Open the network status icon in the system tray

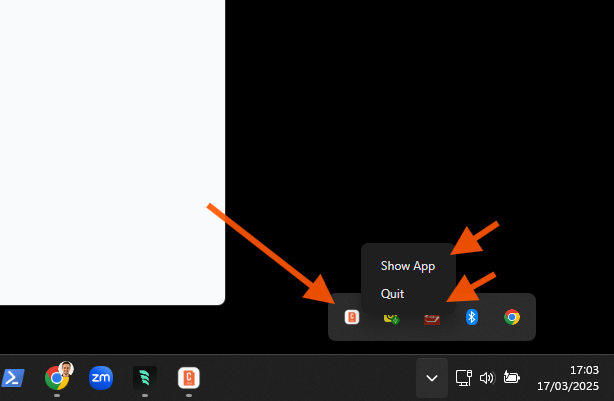point(464,378)
